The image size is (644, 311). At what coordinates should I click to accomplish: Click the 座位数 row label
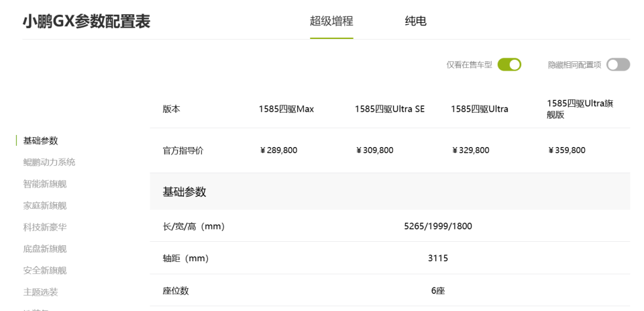(176, 291)
